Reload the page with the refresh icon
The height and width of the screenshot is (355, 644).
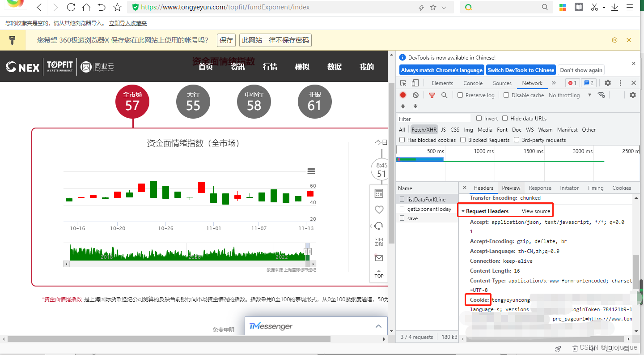pyautogui.click(x=71, y=7)
